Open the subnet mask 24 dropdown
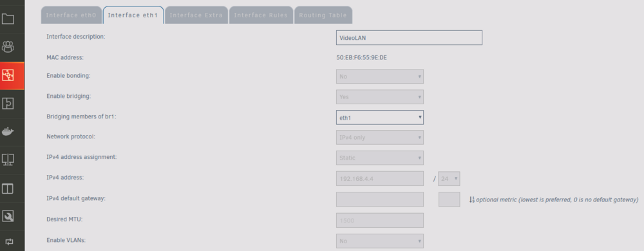This screenshot has height=251, width=644. pos(450,179)
